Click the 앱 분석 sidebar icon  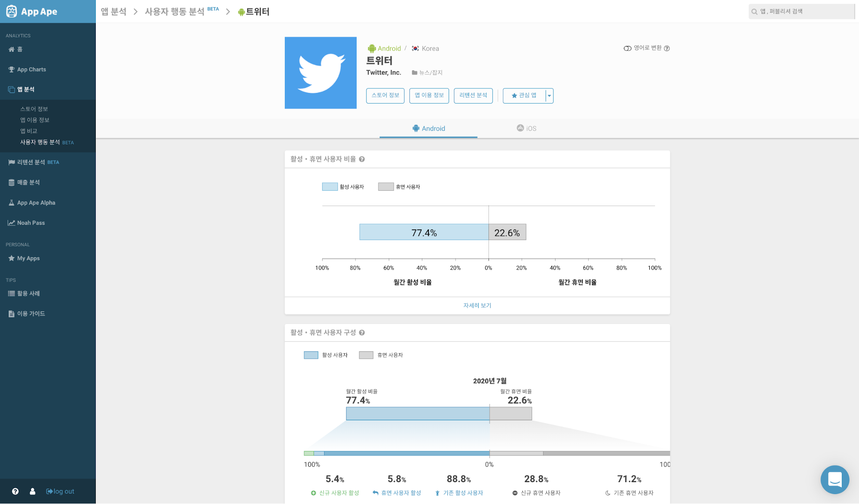(x=12, y=89)
